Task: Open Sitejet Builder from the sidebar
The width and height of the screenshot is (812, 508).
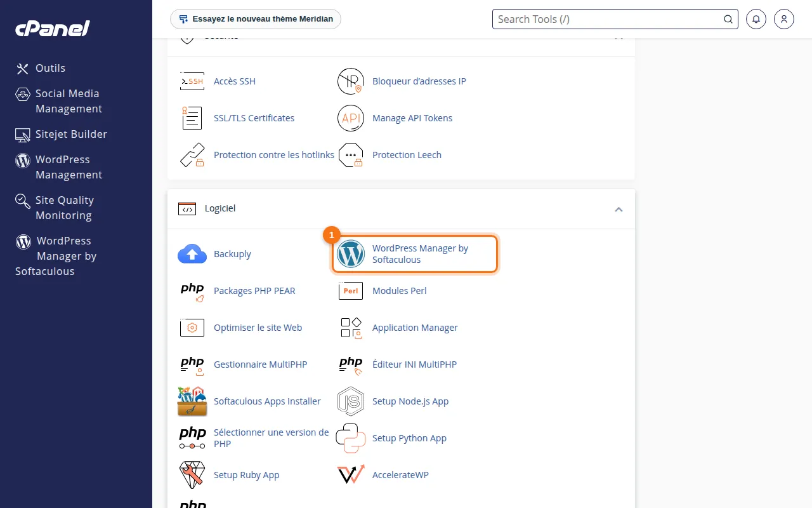Action: 62,134
